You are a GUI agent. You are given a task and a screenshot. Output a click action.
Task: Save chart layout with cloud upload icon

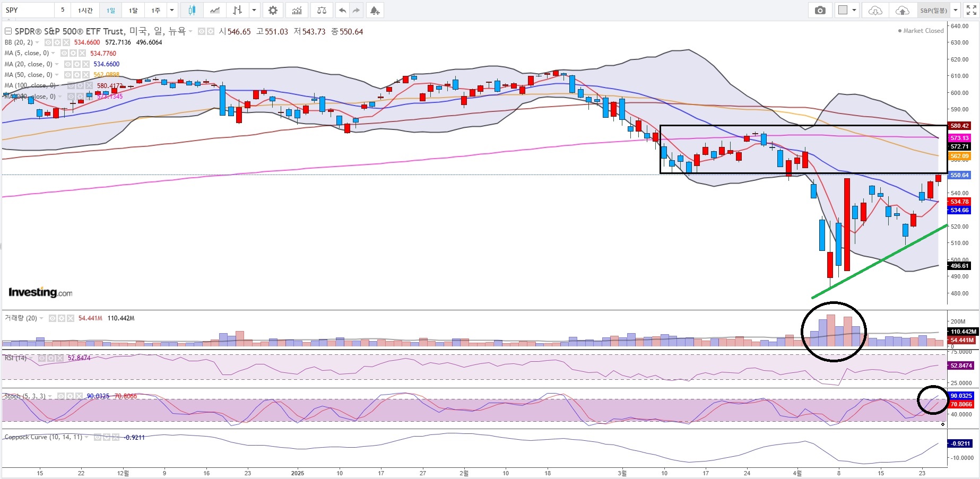(902, 10)
